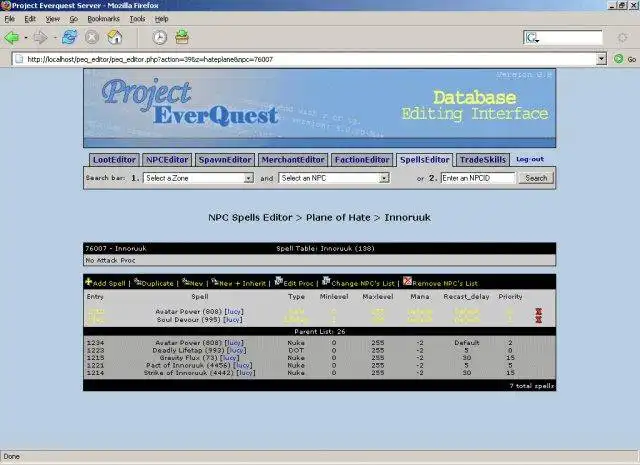Click the Remove NPC's List red icon
Image resolution: width=640 pixels, height=465 pixels.
[x=407, y=281]
